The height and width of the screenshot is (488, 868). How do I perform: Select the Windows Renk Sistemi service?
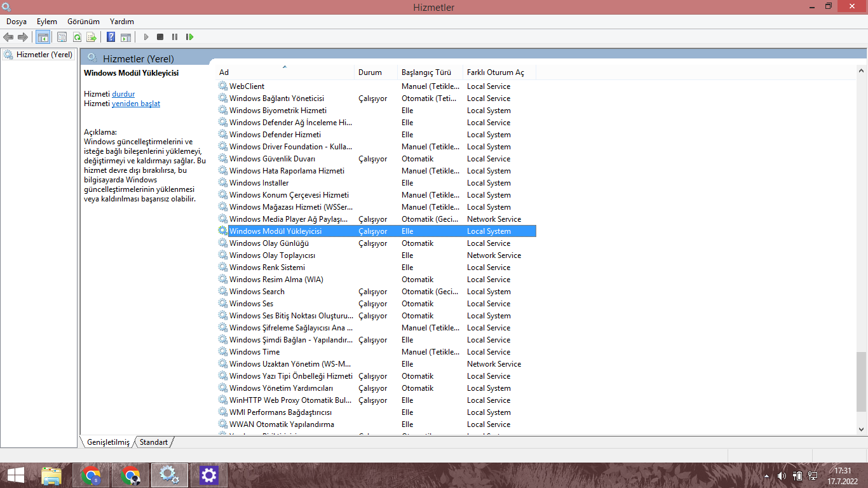pyautogui.click(x=267, y=267)
